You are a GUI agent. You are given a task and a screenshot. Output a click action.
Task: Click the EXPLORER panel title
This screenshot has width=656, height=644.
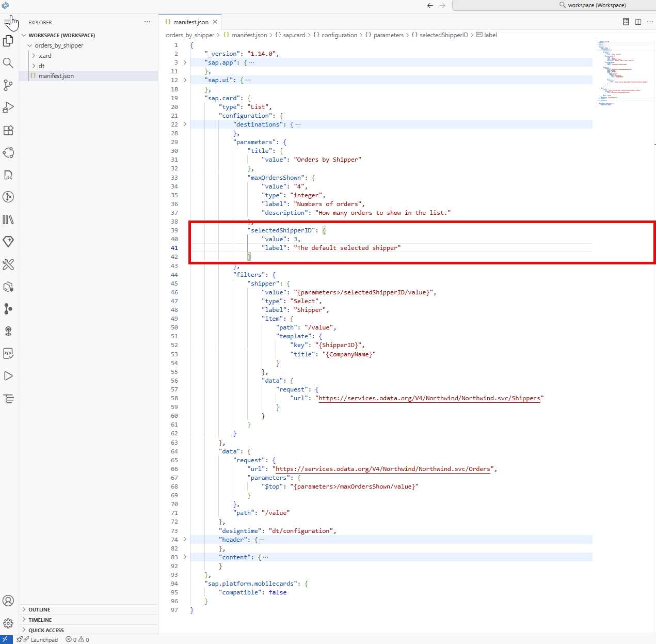(x=40, y=22)
